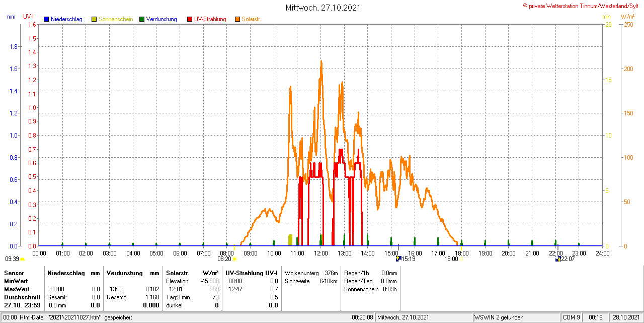
Task: Click the 12:00 label on the time axis
Action: click(x=321, y=253)
